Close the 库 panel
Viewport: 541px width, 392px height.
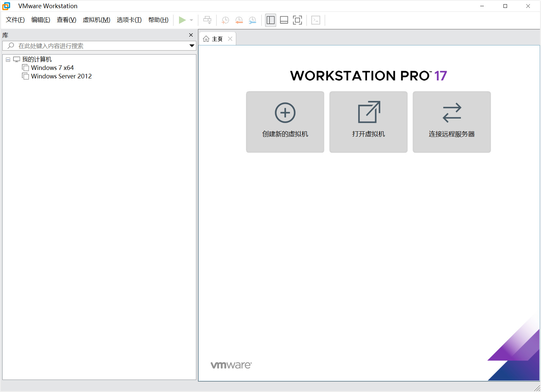click(x=191, y=35)
